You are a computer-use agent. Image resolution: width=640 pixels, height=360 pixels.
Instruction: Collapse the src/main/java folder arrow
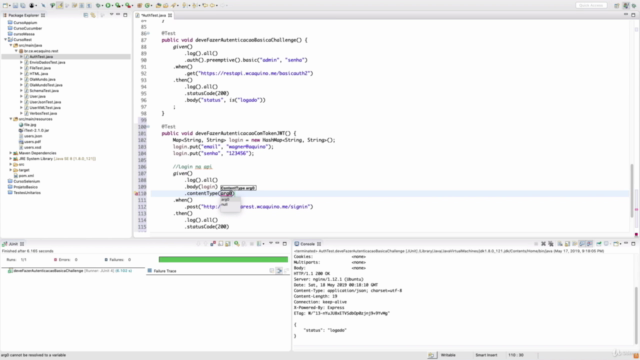tap(11, 45)
